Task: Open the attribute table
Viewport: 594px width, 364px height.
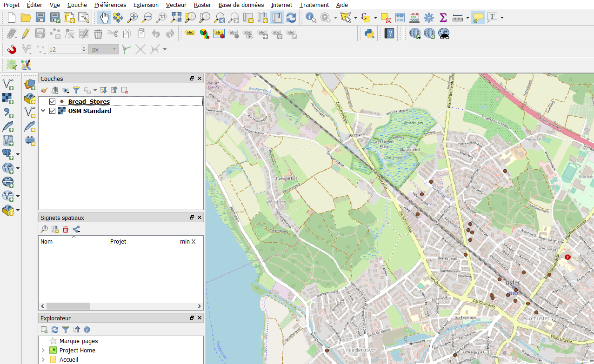Action: (x=400, y=18)
